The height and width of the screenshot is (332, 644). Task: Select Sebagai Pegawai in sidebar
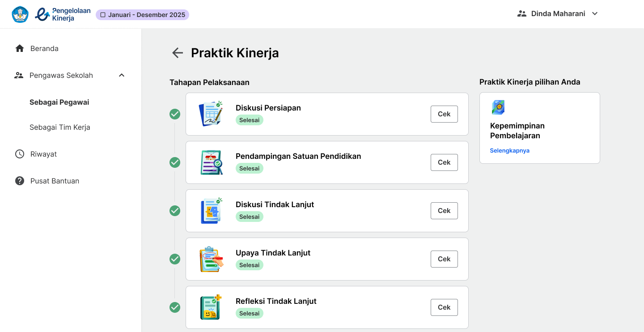click(59, 102)
